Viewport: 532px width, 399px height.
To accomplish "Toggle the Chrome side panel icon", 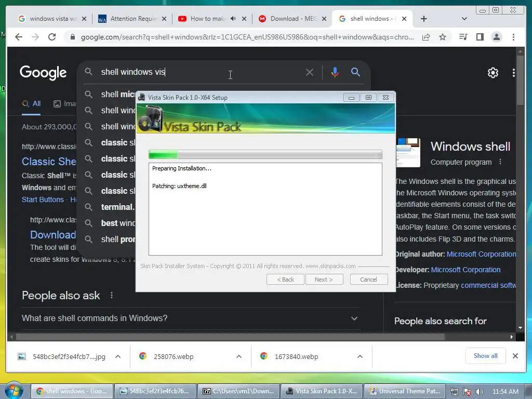I will pyautogui.click(x=480, y=37).
